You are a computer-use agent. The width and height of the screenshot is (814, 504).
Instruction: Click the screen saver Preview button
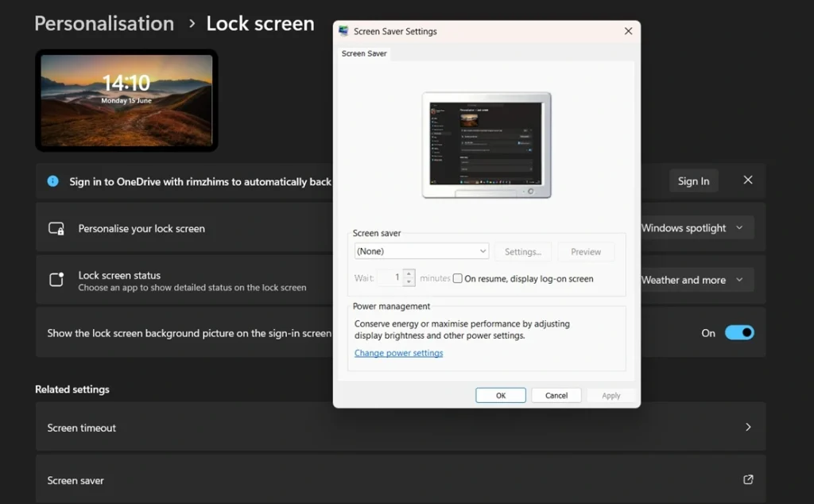click(586, 252)
